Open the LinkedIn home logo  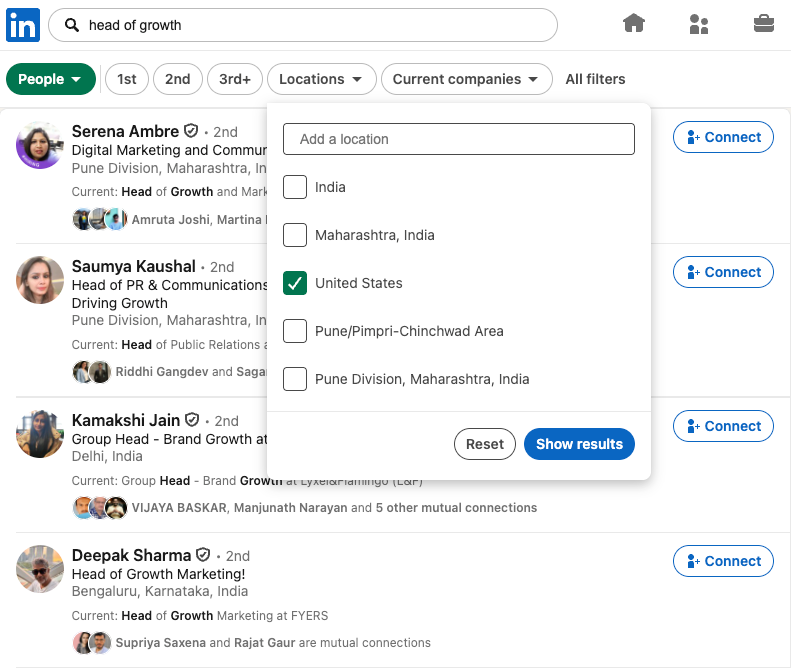point(23,25)
